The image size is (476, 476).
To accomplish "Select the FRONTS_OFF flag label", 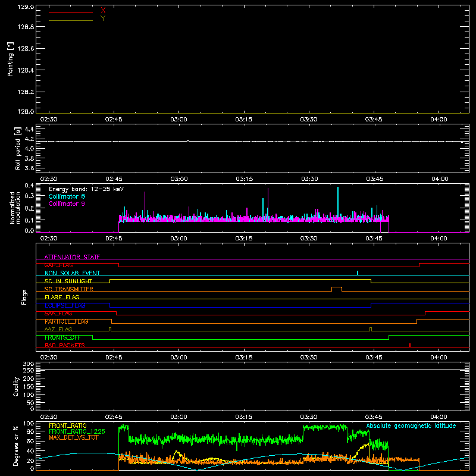I will (x=62, y=337).
